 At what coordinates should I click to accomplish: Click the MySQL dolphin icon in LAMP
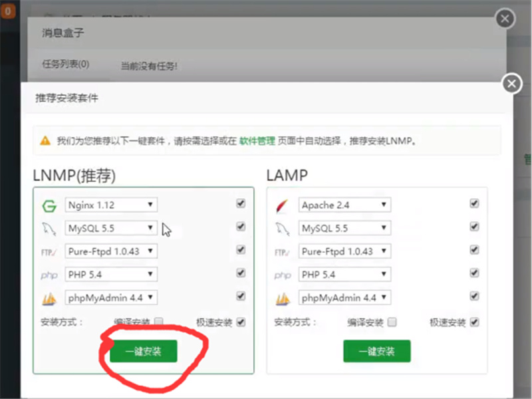tap(282, 229)
